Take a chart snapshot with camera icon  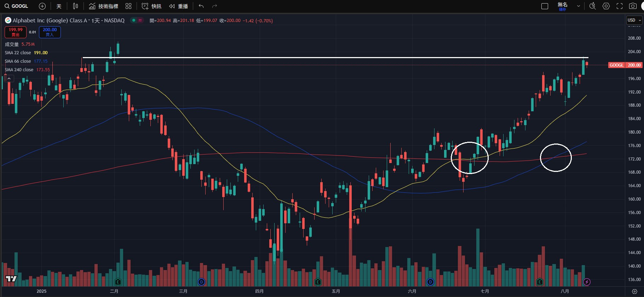coord(633,6)
